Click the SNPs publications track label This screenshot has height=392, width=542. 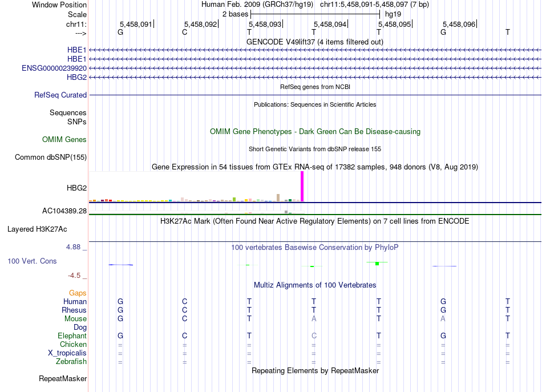click(77, 122)
